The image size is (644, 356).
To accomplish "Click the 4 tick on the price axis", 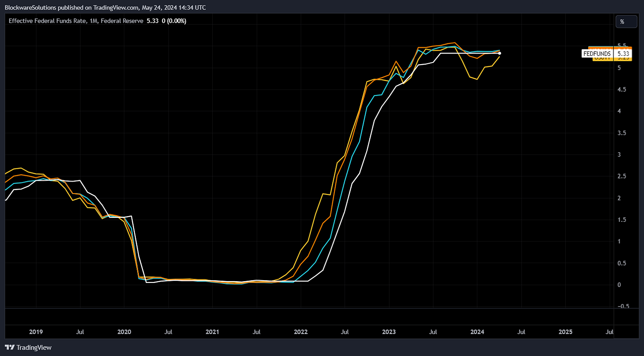I will tap(620, 111).
